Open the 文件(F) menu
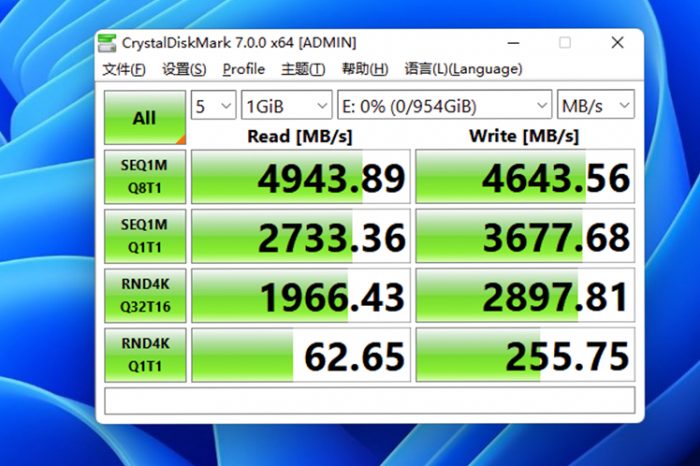 point(124,69)
